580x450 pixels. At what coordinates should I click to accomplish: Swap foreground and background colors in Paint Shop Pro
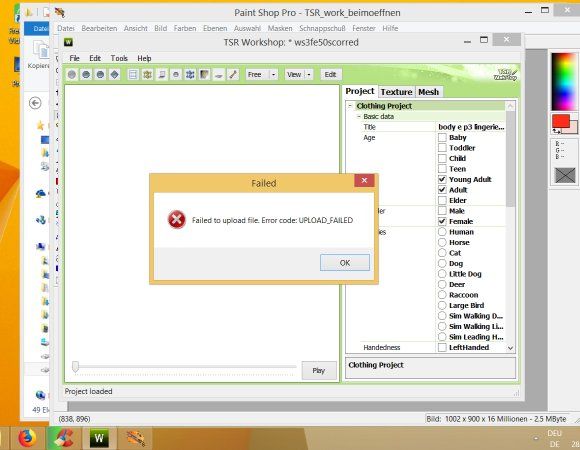(556, 131)
